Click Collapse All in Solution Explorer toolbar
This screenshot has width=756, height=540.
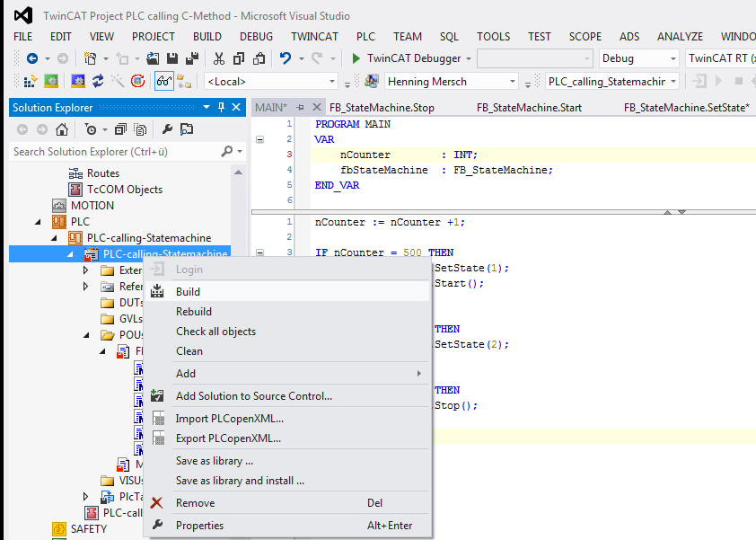click(120, 129)
